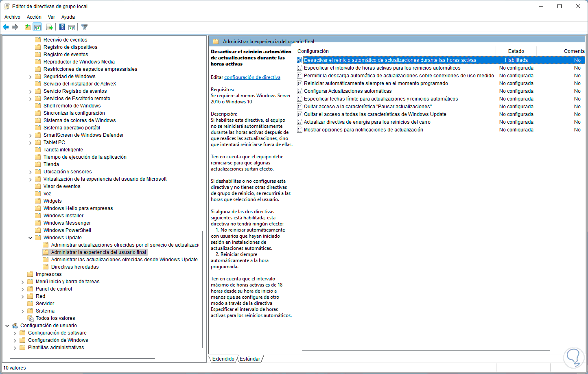
Task: Select 'Quitar el acceso a todas las características' policy
Action: point(375,114)
